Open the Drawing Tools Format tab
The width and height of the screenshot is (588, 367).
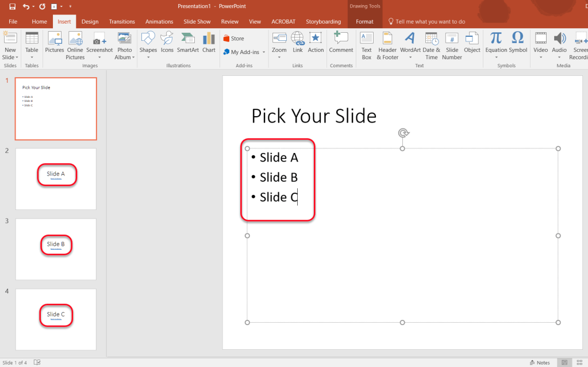pyautogui.click(x=364, y=21)
